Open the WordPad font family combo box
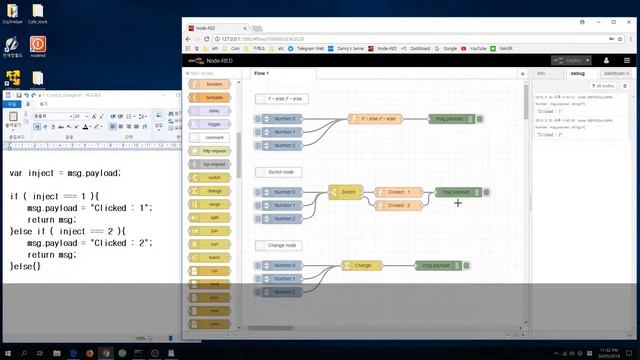The width and height of the screenshot is (640, 360). pyautogui.click(x=53, y=117)
